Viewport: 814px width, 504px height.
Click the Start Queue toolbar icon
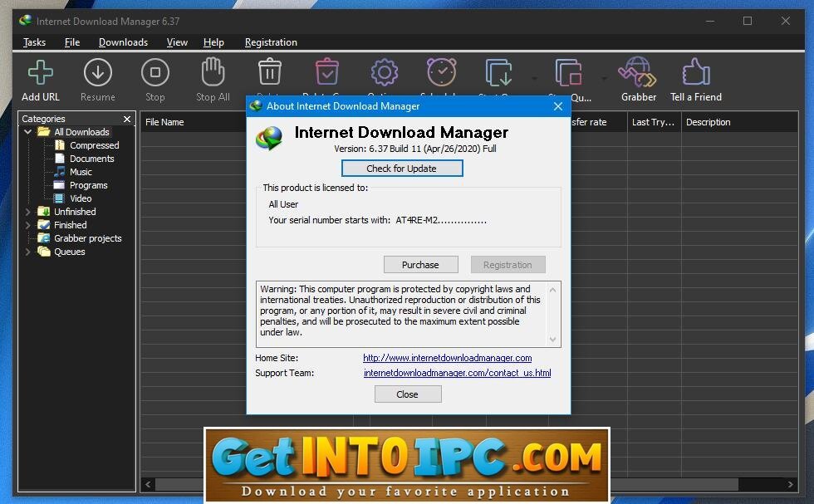[x=499, y=72]
